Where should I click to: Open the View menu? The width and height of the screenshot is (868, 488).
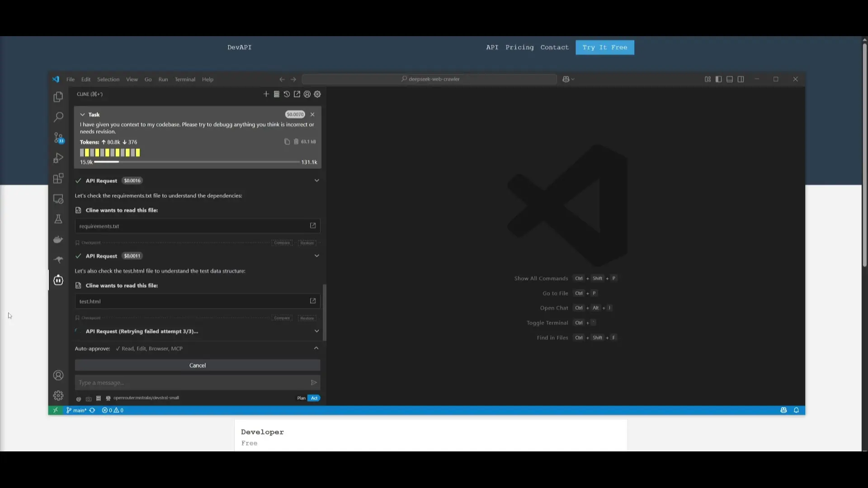132,80
